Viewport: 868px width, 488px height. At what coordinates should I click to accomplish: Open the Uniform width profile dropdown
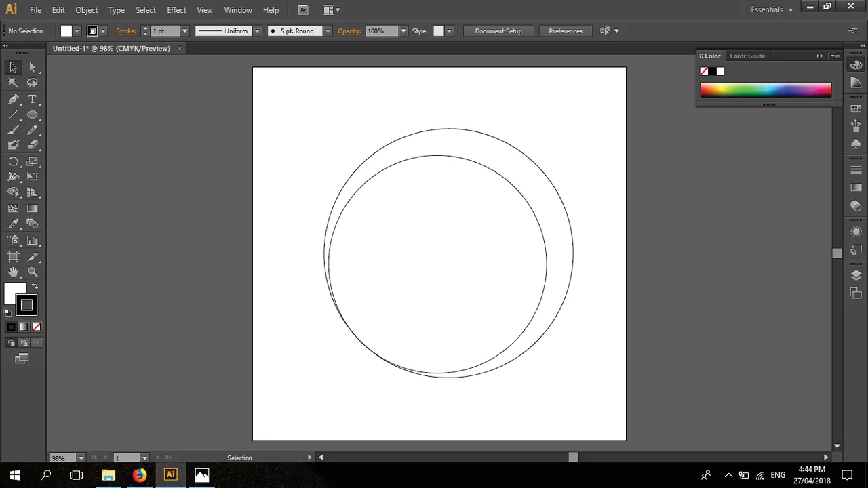pos(257,31)
